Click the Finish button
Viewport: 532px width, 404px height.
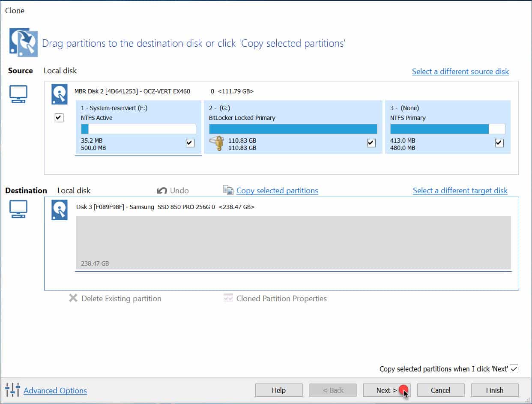495,390
